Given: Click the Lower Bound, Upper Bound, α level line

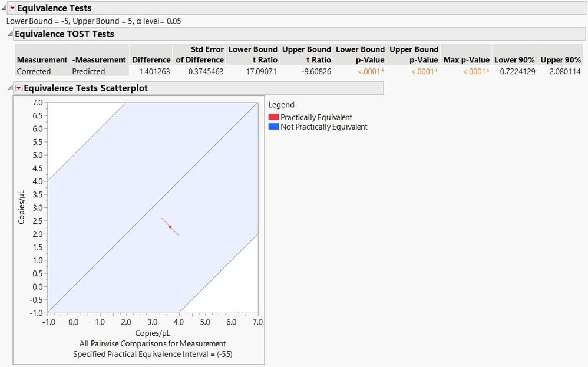Looking at the screenshot, I should coord(94,21).
